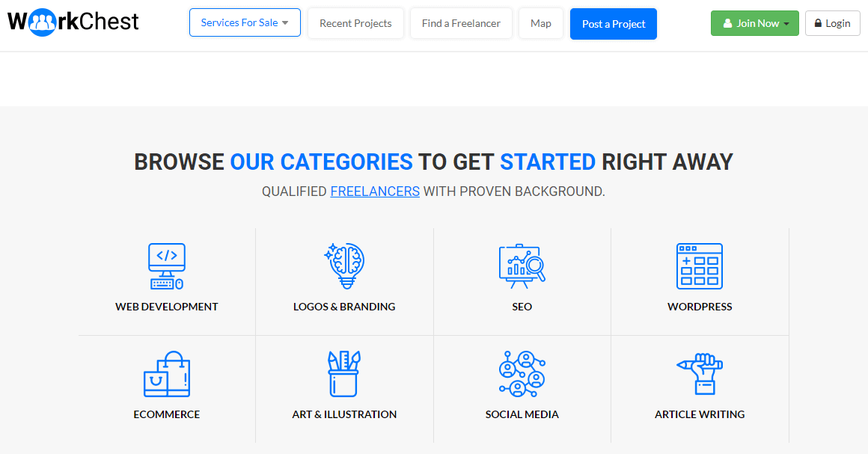Click the Web Development monitor icon

pos(167,266)
